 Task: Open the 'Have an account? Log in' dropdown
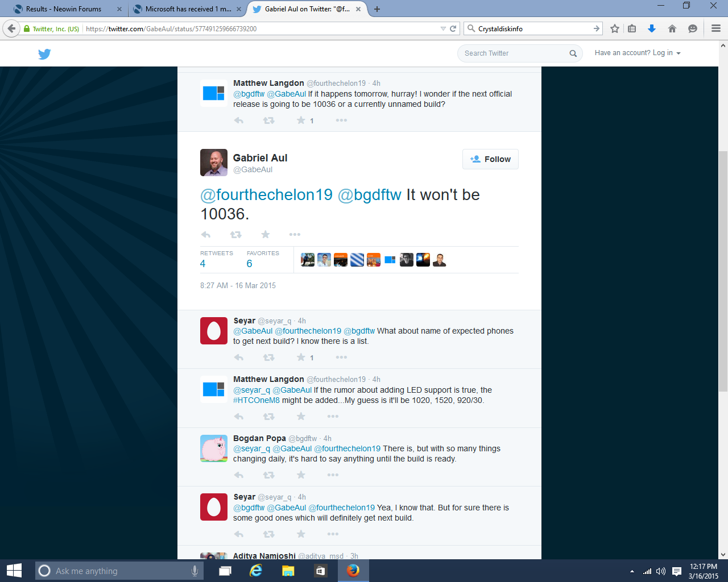[x=638, y=53]
